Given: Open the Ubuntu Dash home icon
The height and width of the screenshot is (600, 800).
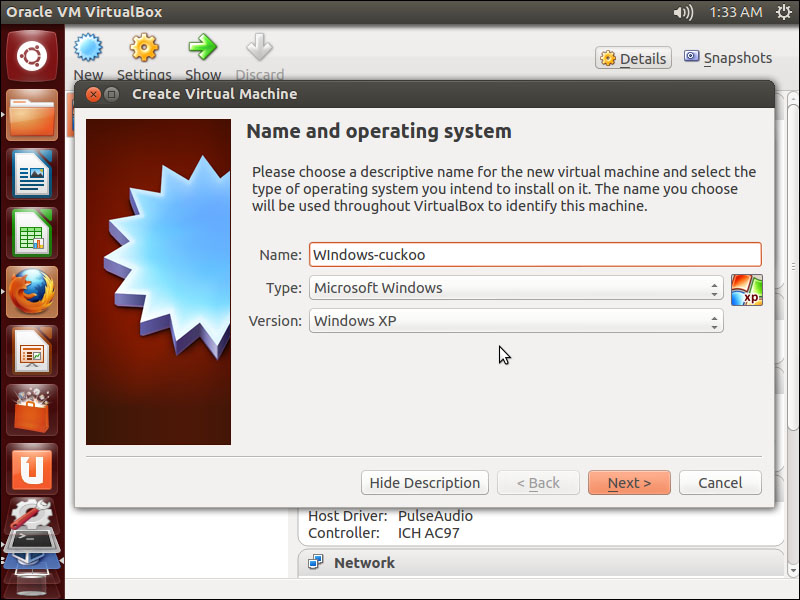Looking at the screenshot, I should (x=32, y=56).
